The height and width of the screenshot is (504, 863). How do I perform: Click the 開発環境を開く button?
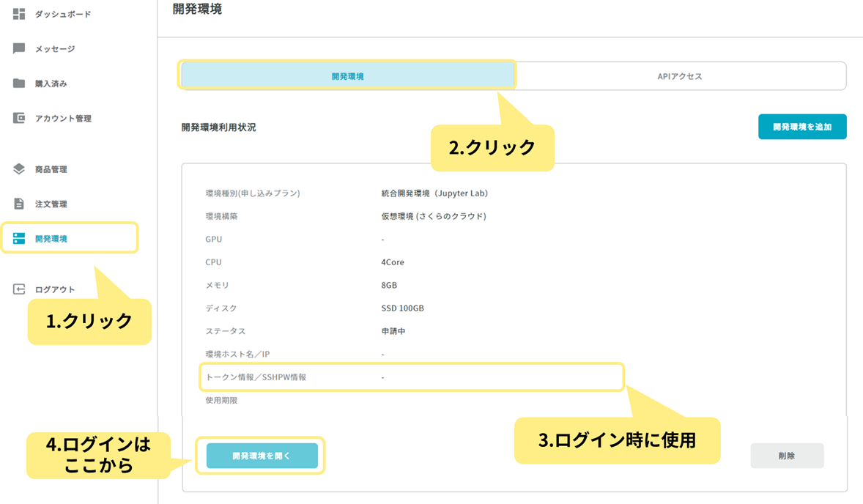262,456
